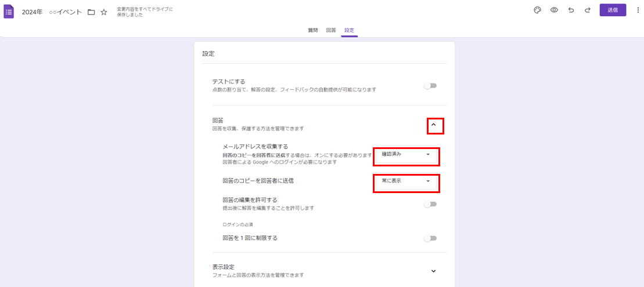This screenshot has width=644, height=287.
Task: Star the 2024年 ○○イベント form
Action: (x=104, y=12)
